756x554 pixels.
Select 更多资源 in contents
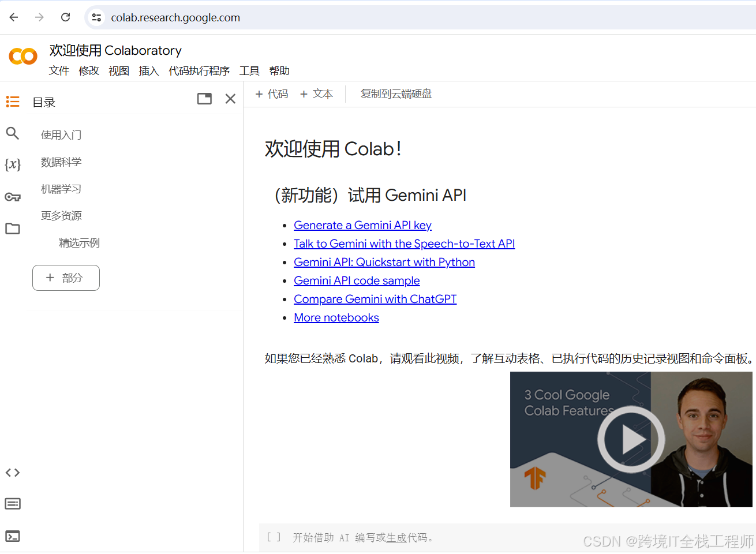(61, 216)
